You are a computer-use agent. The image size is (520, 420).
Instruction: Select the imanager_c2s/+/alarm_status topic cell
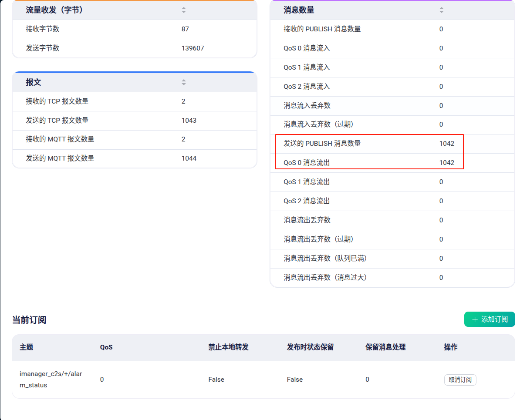pyautogui.click(x=51, y=380)
